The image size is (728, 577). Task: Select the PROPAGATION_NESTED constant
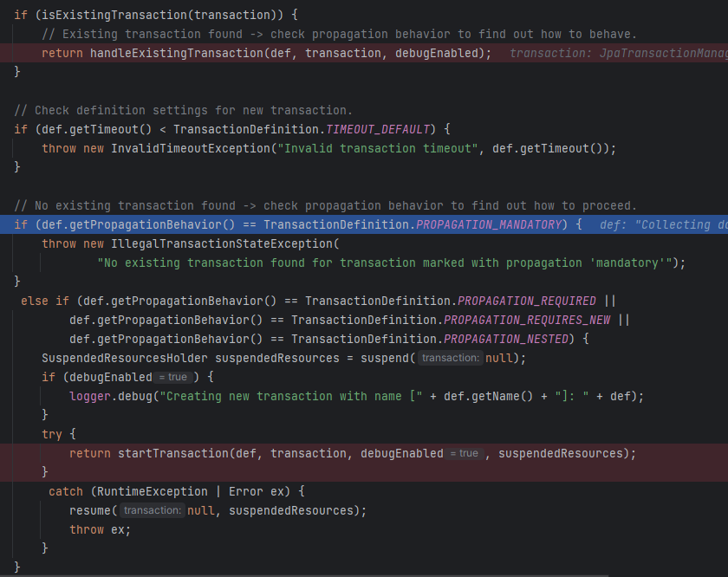506,339
